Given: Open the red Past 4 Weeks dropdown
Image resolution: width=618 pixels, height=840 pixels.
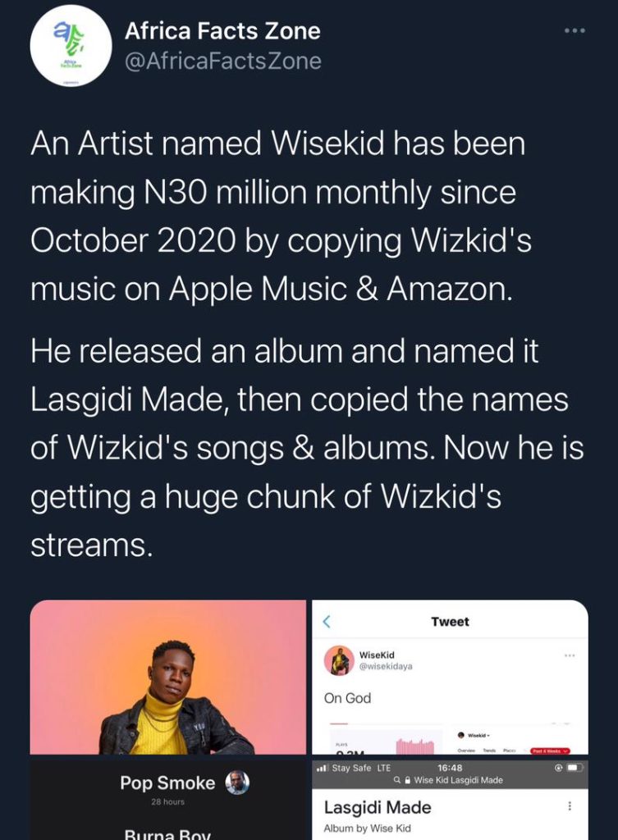Looking at the screenshot, I should click(551, 751).
